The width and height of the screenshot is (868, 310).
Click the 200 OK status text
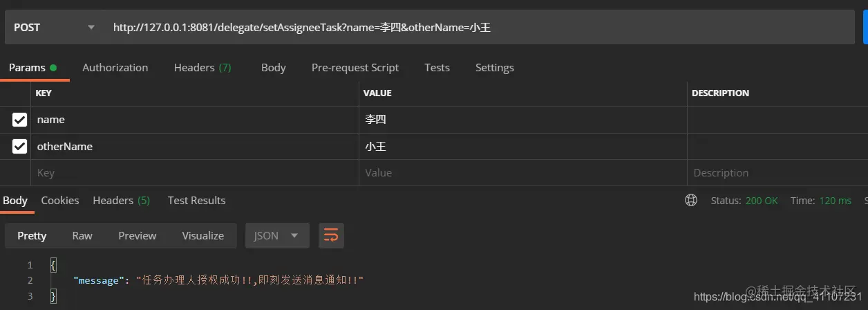click(x=762, y=201)
